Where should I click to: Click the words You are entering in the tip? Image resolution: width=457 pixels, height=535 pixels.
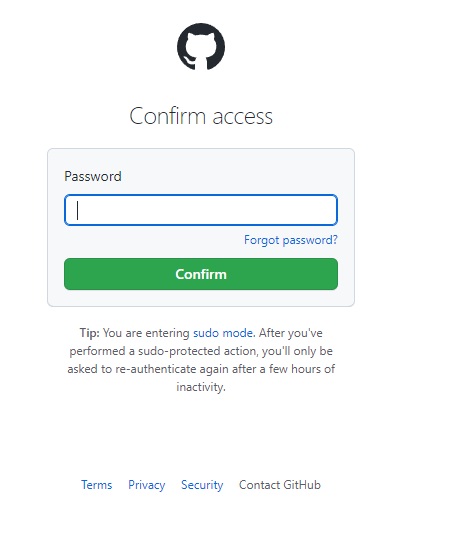click(146, 333)
